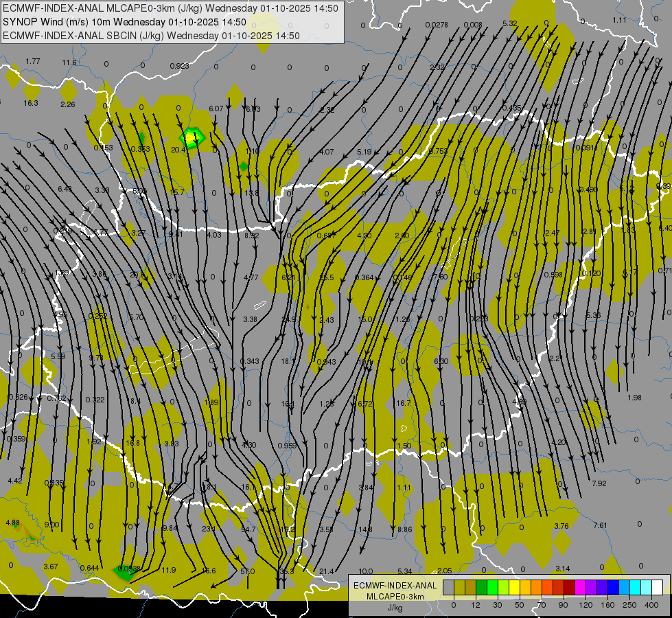672x618 pixels.
Task: Click the legend scale value 160
Action: (x=607, y=605)
